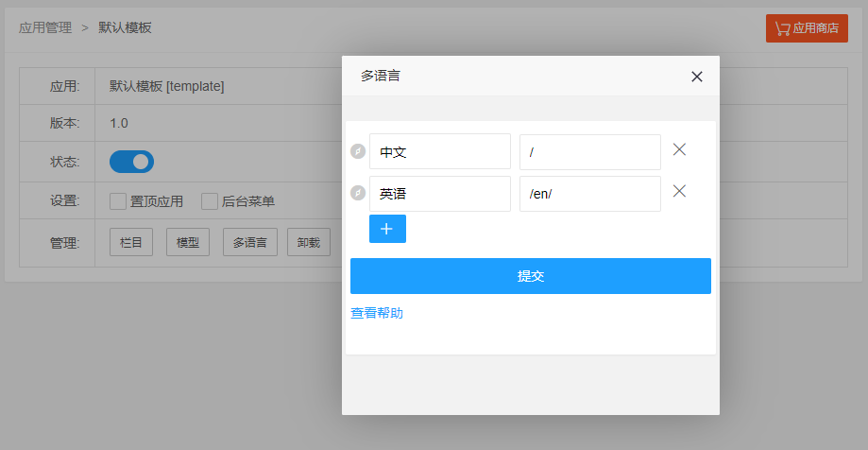This screenshot has width=868, height=450.
Task: Enable the 后台菜单 checkbox
Action: pos(210,201)
